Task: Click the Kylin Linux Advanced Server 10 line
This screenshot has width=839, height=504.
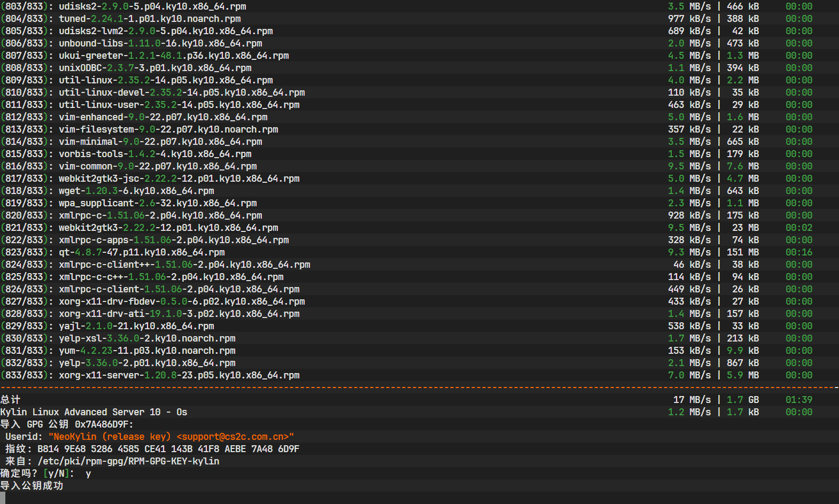Action: tap(94, 412)
